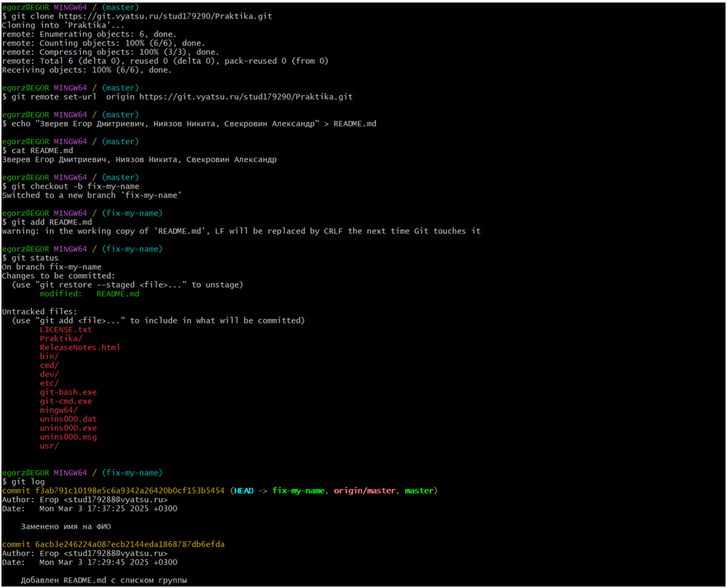This screenshot has height=588, width=727.
Task: Click the unins000.msg file entry
Action: pos(68,436)
